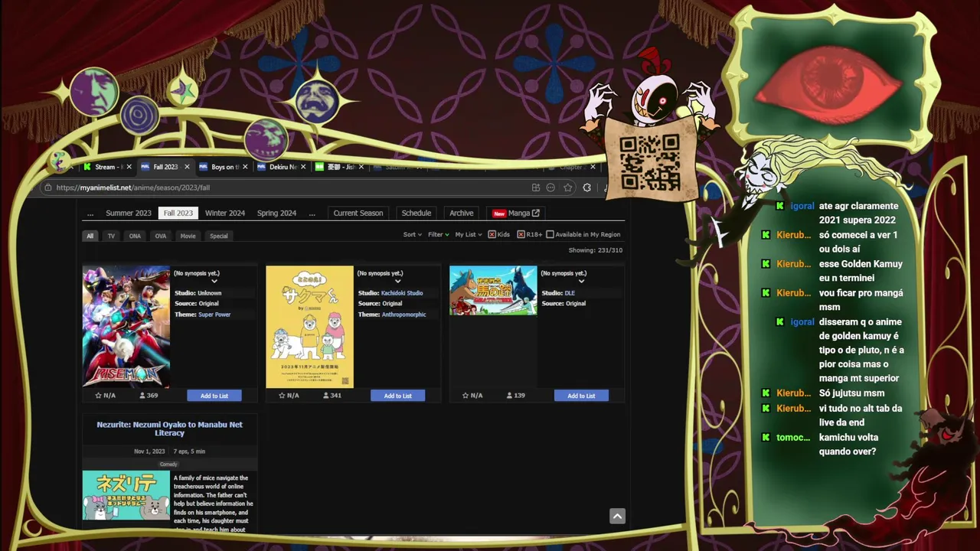
Task: Add Risemon to list
Action: 214,396
